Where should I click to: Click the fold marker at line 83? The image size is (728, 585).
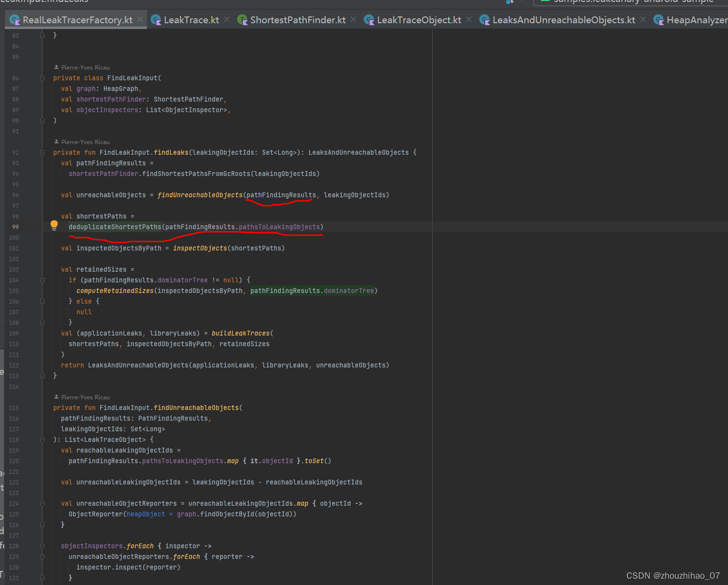click(42, 35)
